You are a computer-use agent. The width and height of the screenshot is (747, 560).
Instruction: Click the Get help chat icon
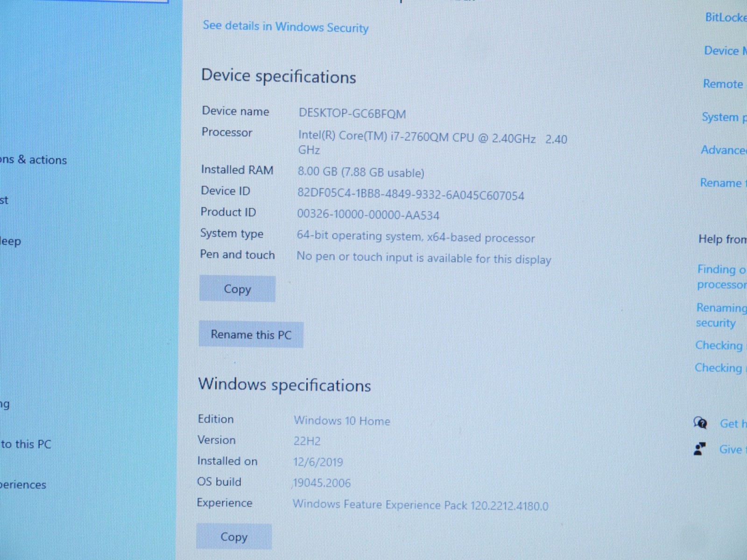pyautogui.click(x=700, y=423)
